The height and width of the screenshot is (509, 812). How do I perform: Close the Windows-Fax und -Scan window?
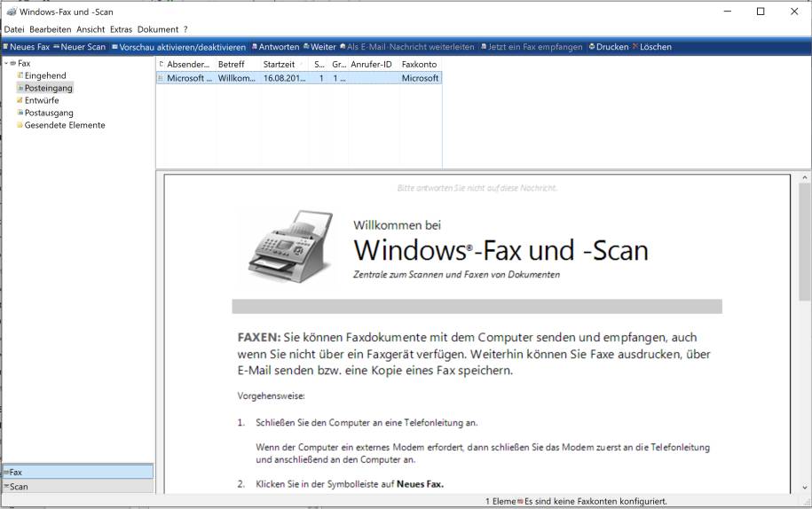coord(794,12)
